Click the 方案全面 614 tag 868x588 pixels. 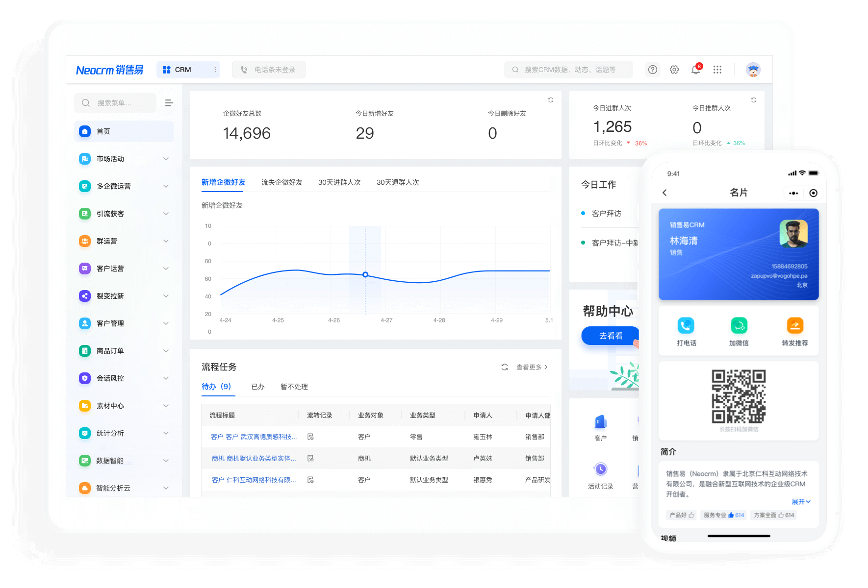[x=773, y=515]
